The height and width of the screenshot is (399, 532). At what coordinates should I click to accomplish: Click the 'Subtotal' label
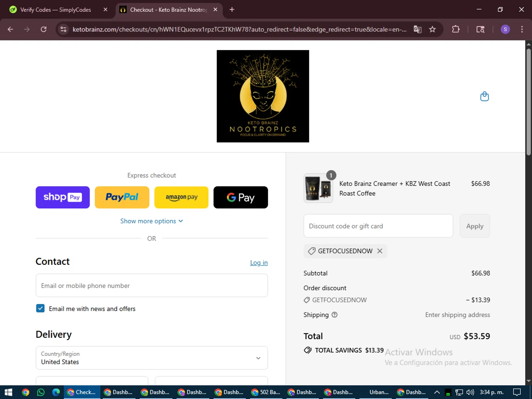[x=315, y=273]
